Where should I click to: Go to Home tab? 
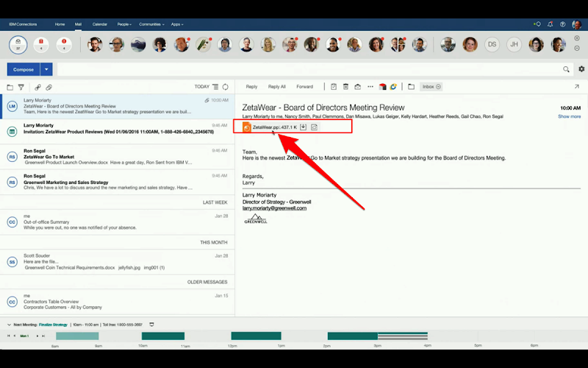pyautogui.click(x=60, y=24)
